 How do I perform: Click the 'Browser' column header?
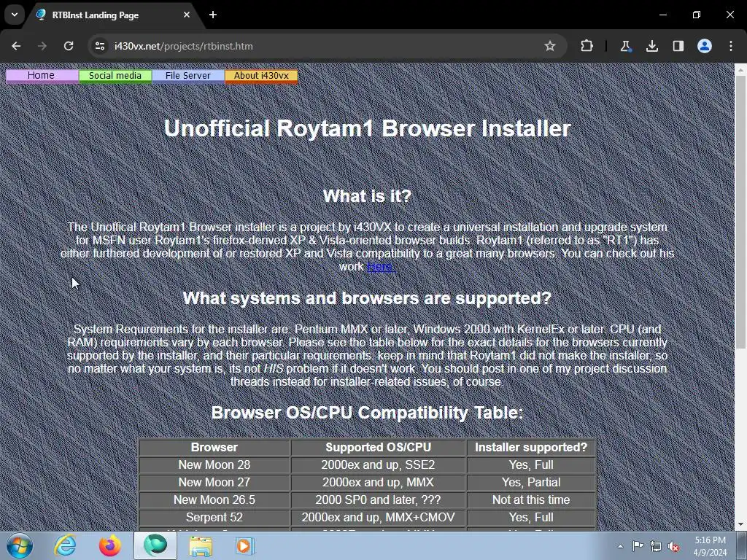(x=214, y=448)
